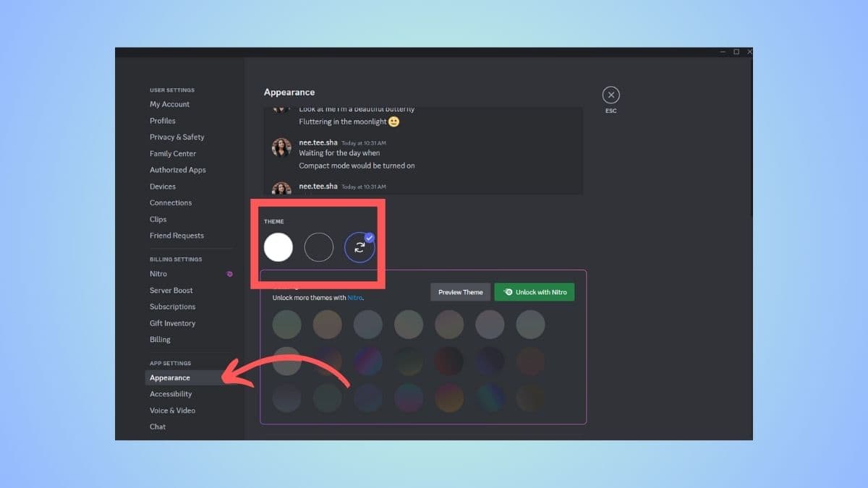Open the blue Nitro link
Image resolution: width=868 pixels, height=488 pixels.
click(x=354, y=298)
